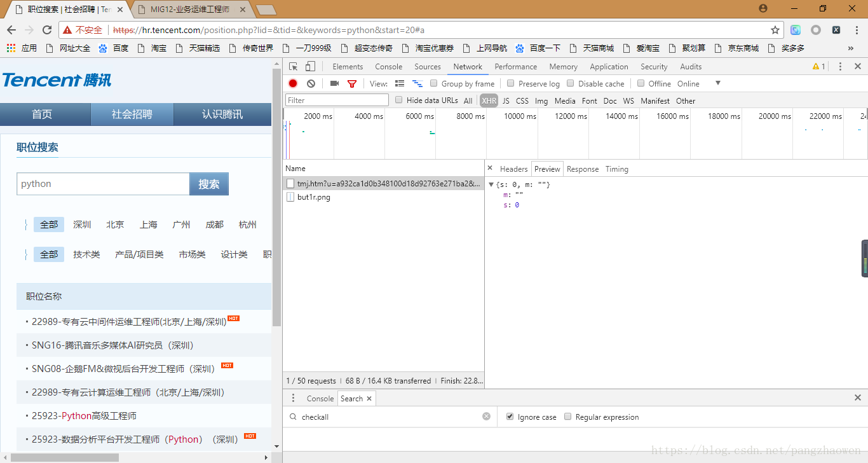Open the Sources panel tab
The width and height of the screenshot is (868, 463).
pos(428,66)
